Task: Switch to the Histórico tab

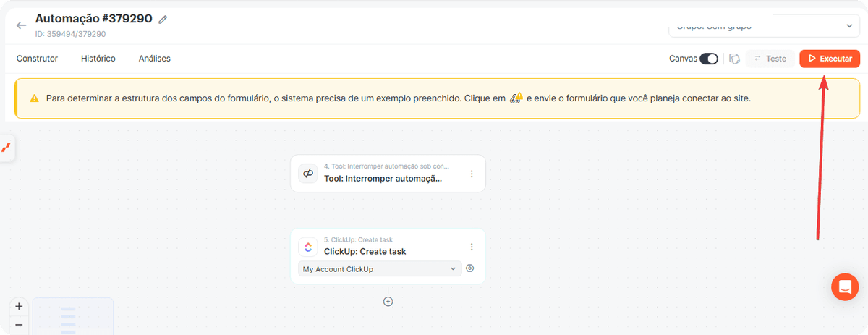Action: pos(98,59)
